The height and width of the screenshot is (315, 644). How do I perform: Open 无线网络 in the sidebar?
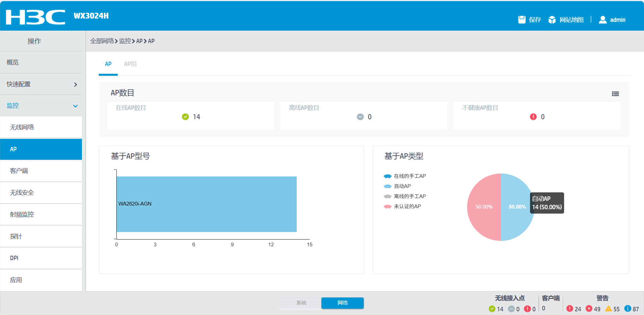[x=41, y=127]
